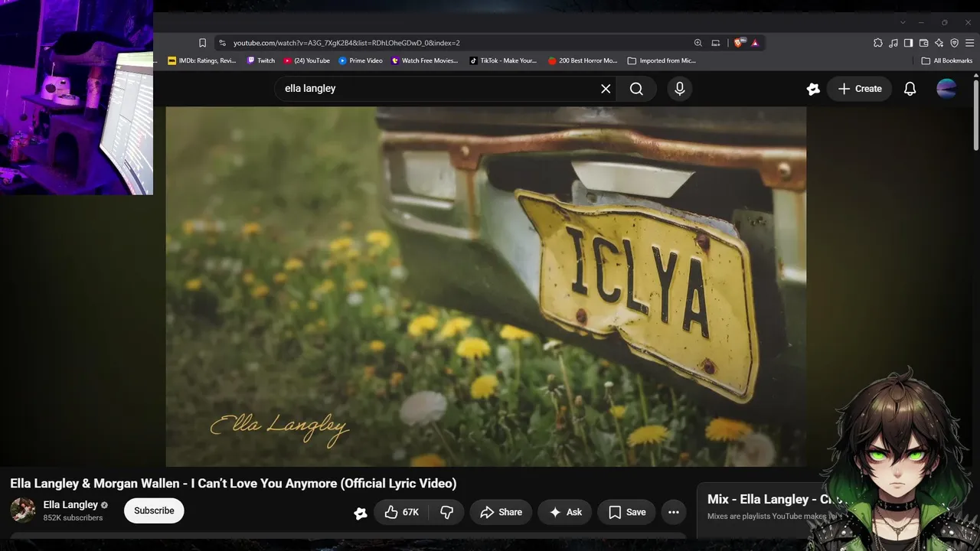The height and width of the screenshot is (551, 980).
Task: Open the Twitch bookmark
Action: click(261, 60)
